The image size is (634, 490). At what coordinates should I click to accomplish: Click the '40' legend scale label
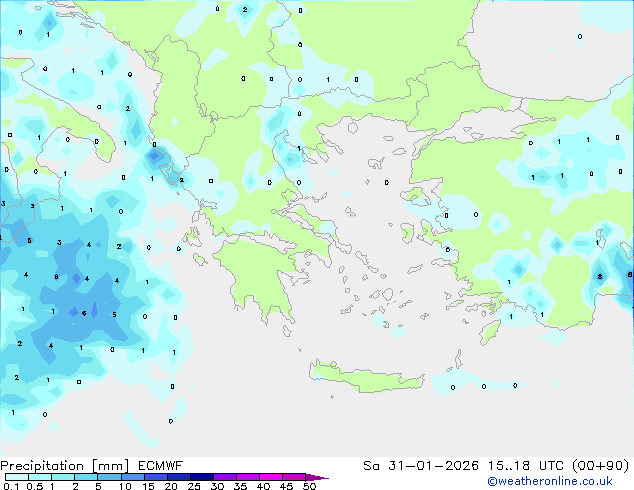263,486
